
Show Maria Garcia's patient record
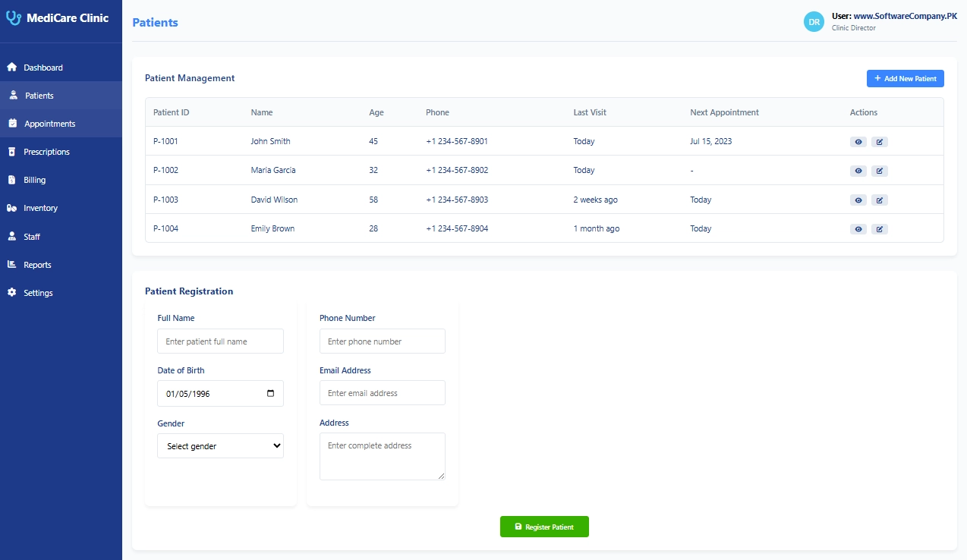pos(858,170)
